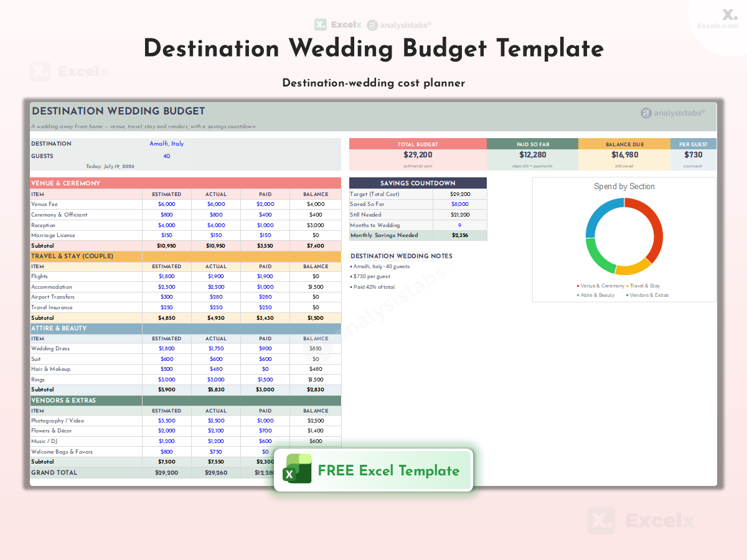Click the Excel icon in the template badge
Image resolution: width=747 pixels, height=560 pixels.
(x=298, y=469)
